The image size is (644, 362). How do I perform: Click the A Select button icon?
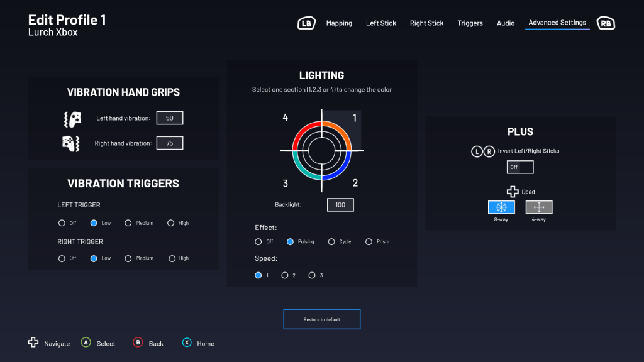tap(86, 343)
